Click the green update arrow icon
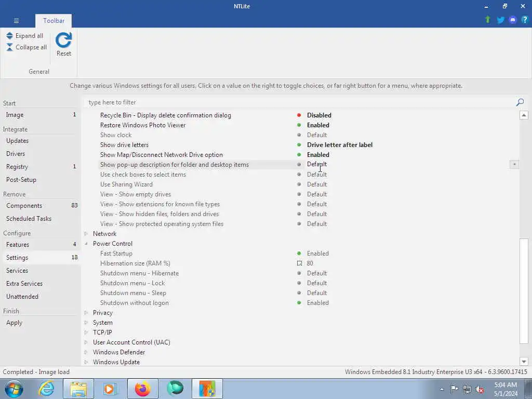 [488, 20]
